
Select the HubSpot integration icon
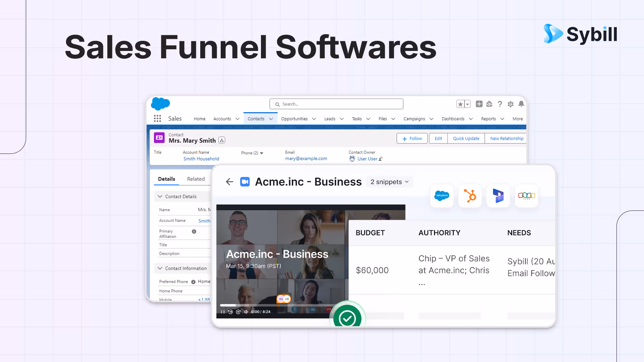click(470, 196)
